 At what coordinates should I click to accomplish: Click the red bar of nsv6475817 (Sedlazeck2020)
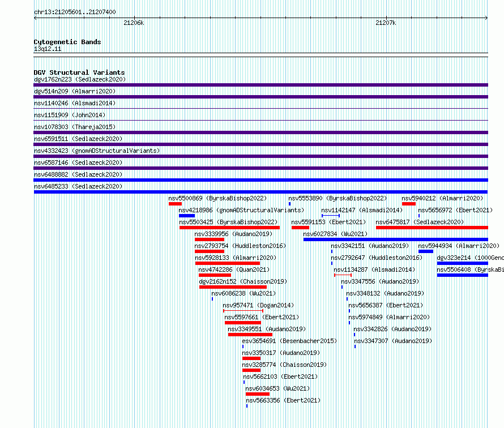coord(432,228)
